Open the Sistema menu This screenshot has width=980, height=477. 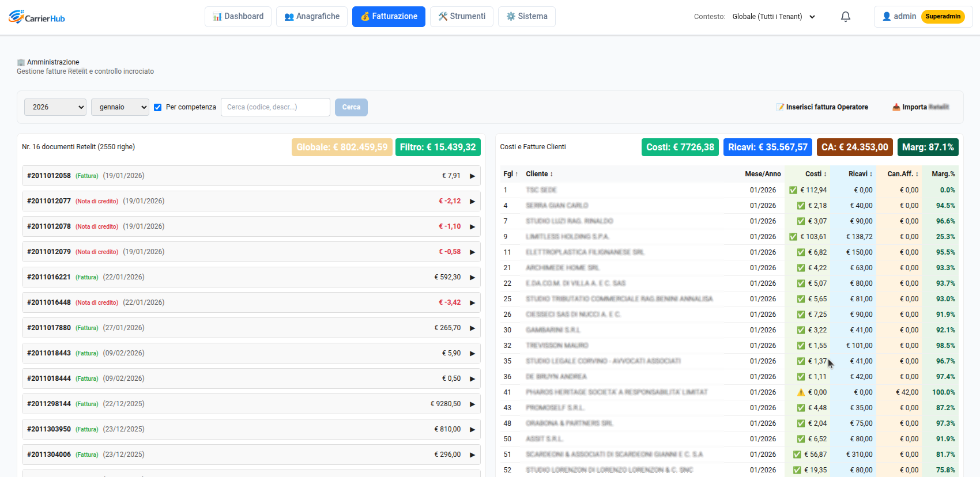[x=527, y=17]
